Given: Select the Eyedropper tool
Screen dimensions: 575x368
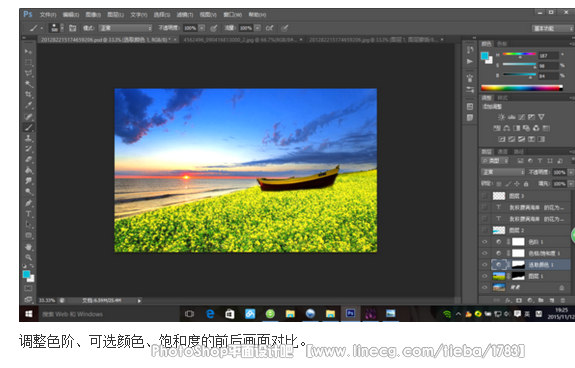Looking at the screenshot, I should tap(28, 105).
